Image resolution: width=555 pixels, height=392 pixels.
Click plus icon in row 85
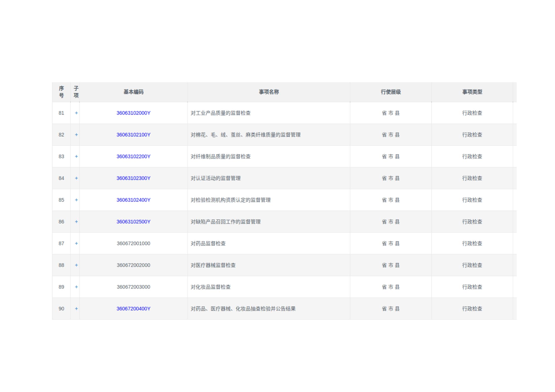coord(76,200)
